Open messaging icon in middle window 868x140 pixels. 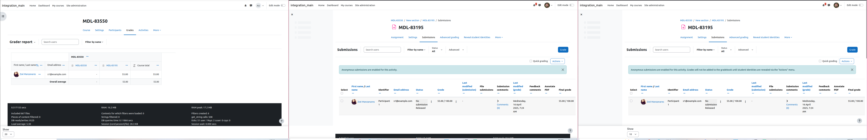point(540,5)
